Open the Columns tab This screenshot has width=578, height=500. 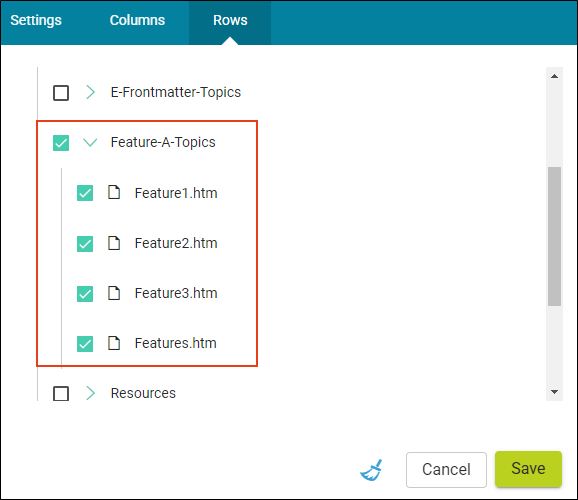click(137, 20)
